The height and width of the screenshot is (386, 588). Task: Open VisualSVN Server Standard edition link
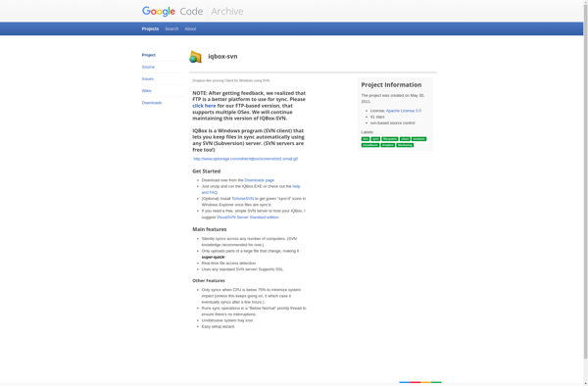pyautogui.click(x=248, y=217)
